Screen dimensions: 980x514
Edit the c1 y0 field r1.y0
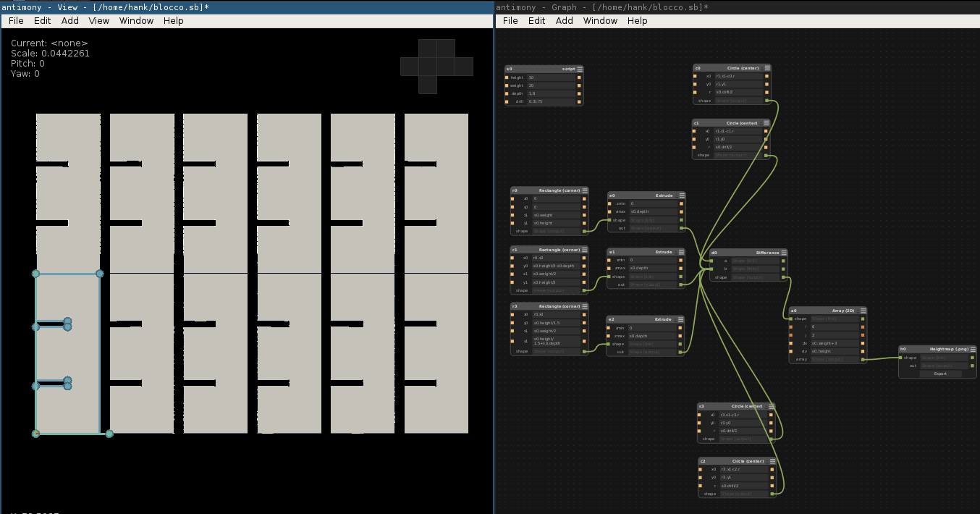coord(738,139)
